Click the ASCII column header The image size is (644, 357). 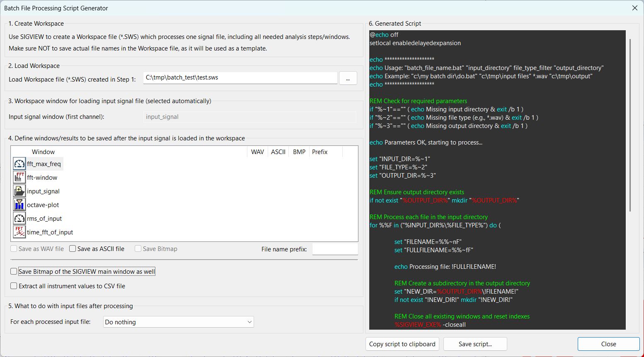(278, 152)
